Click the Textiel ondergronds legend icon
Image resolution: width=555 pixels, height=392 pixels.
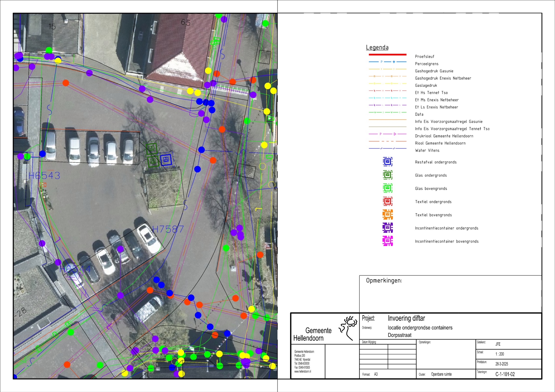click(x=387, y=201)
